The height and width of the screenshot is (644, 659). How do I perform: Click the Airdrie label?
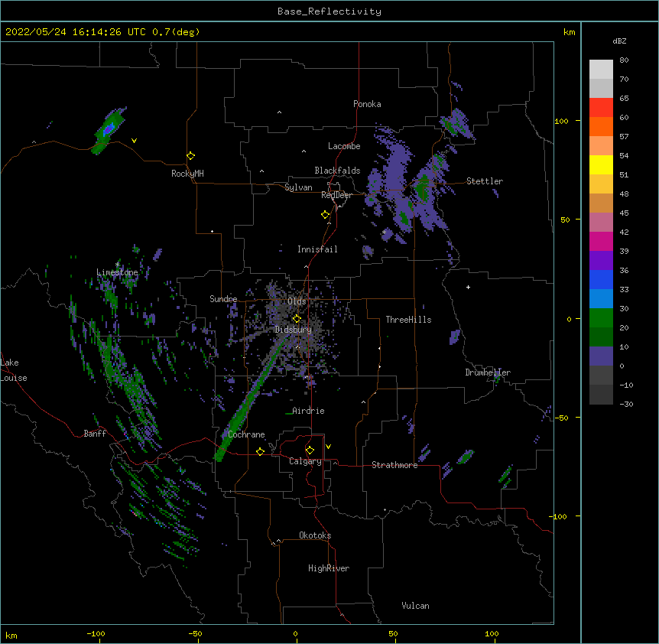click(x=308, y=411)
